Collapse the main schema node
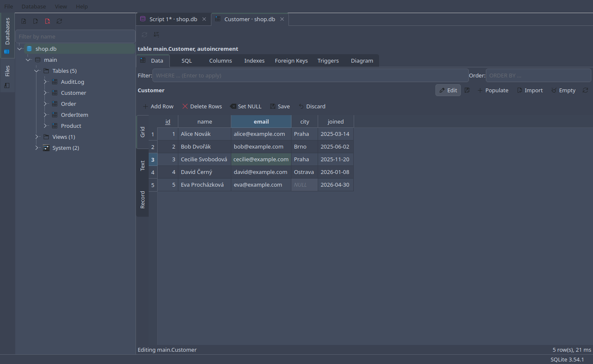Image resolution: width=593 pixels, height=364 pixels. click(x=28, y=60)
